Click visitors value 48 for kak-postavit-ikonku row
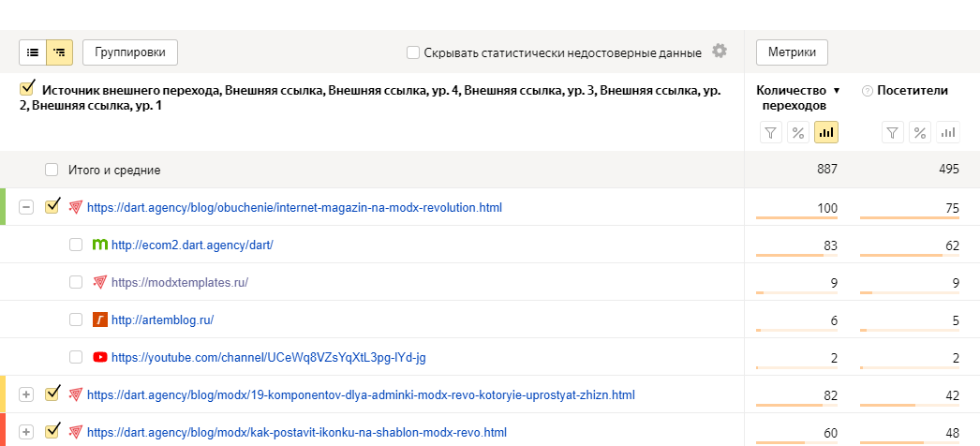980x446 pixels. click(953, 433)
